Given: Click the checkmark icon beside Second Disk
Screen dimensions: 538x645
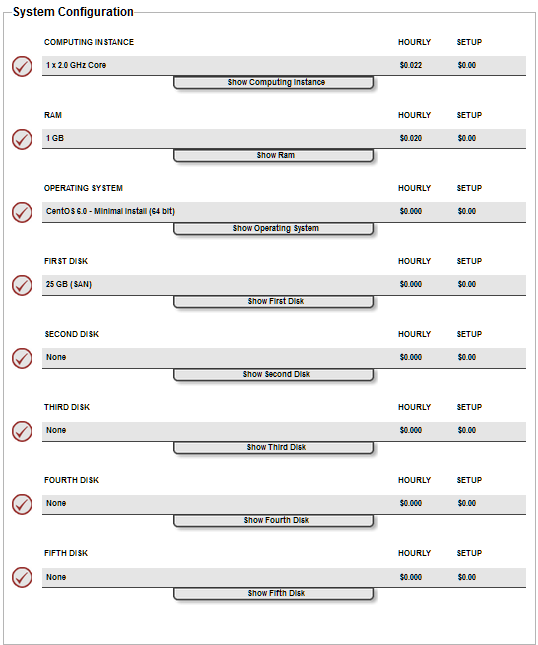Looking at the screenshot, I should tap(22, 358).
